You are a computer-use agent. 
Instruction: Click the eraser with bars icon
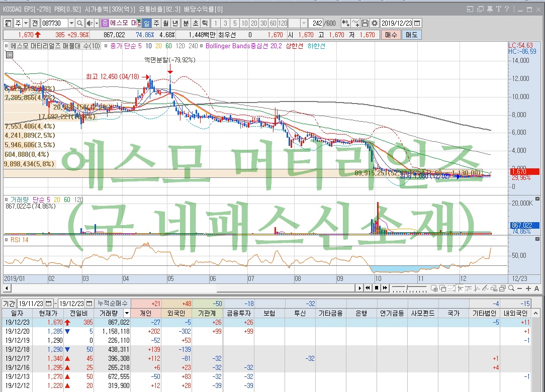[494, 288]
